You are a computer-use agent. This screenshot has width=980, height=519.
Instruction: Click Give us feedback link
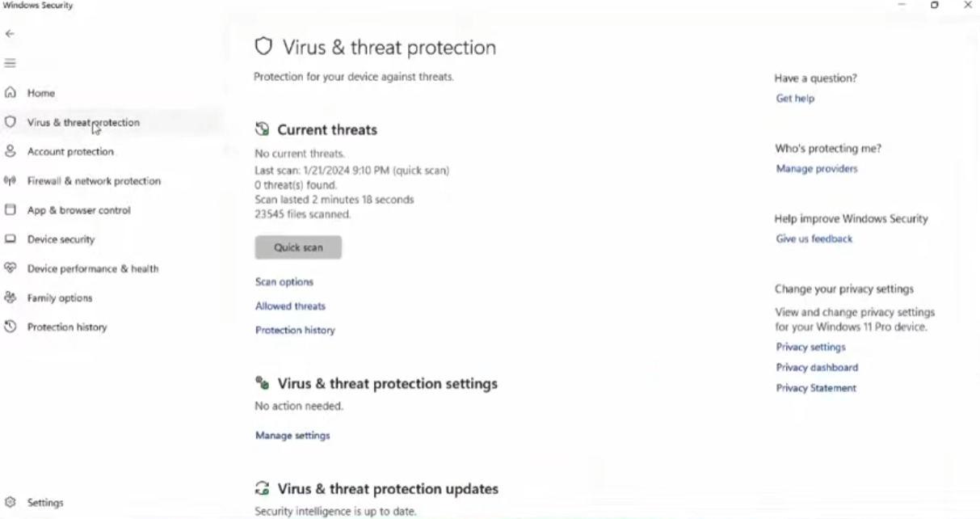(x=814, y=239)
